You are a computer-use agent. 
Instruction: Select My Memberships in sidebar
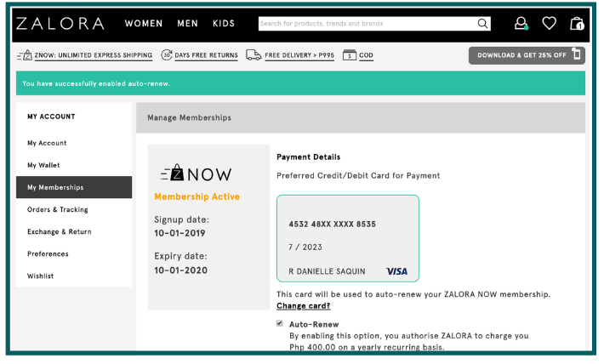point(74,187)
